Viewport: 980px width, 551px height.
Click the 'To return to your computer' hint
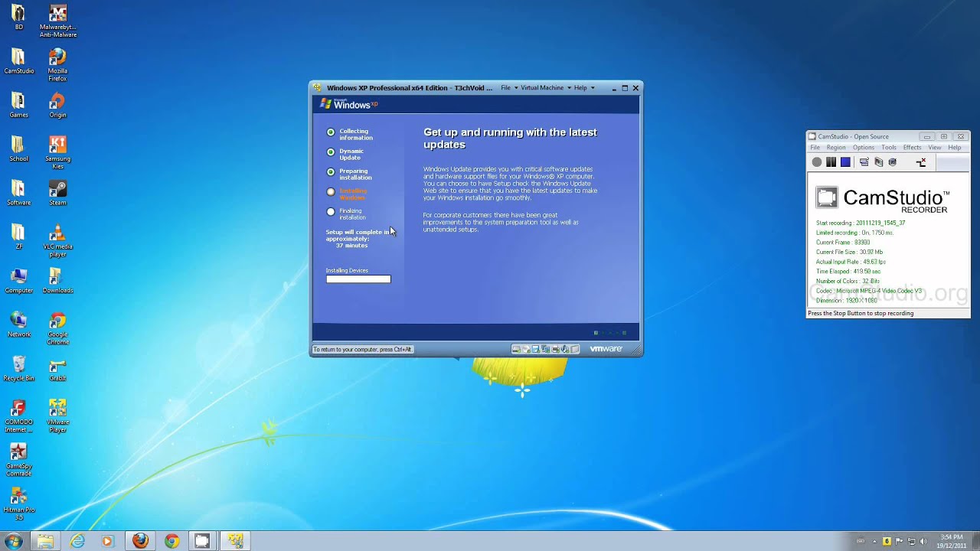pyautogui.click(x=362, y=350)
